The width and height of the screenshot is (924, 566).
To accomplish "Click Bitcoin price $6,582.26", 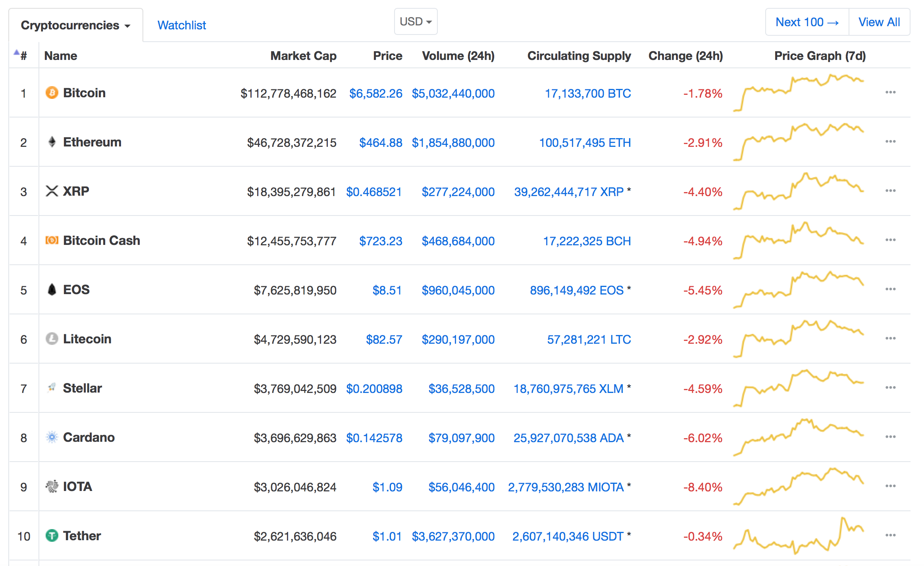I will pyautogui.click(x=375, y=93).
